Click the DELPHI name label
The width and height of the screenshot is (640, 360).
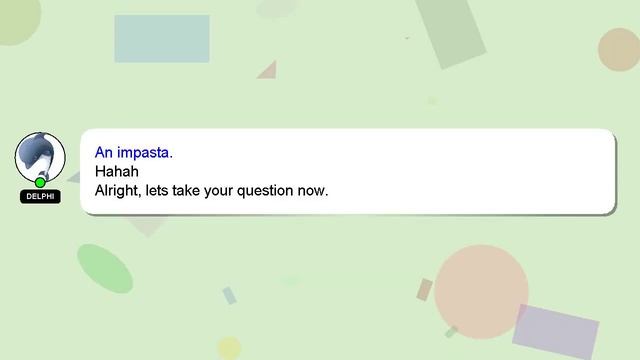tap(40, 196)
